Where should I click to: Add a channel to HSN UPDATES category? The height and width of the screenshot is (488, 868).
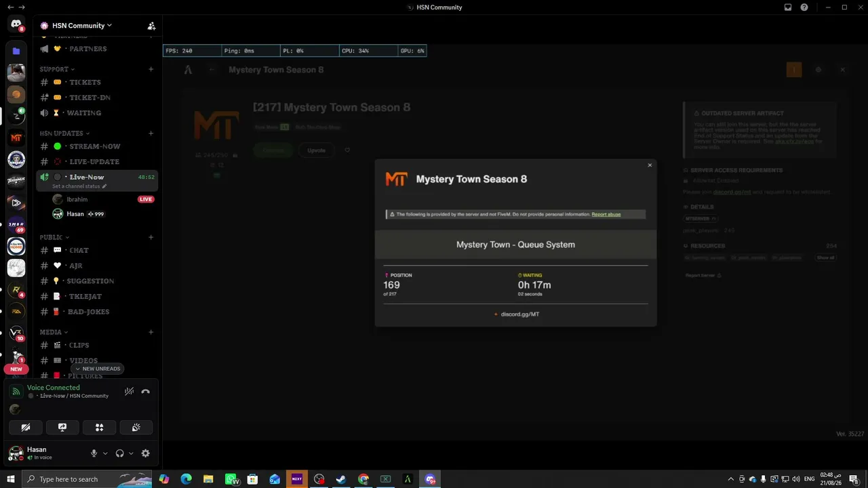coord(151,134)
